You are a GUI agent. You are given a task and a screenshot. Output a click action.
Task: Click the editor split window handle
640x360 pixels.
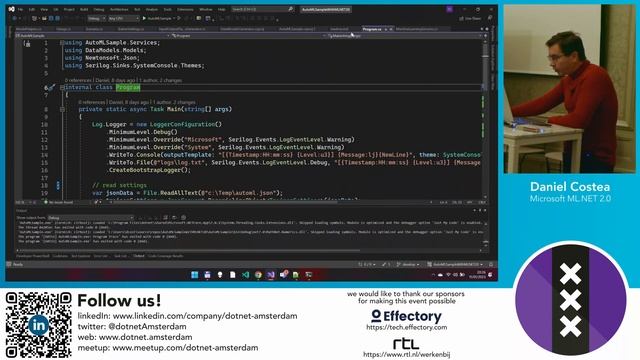pos(485,36)
